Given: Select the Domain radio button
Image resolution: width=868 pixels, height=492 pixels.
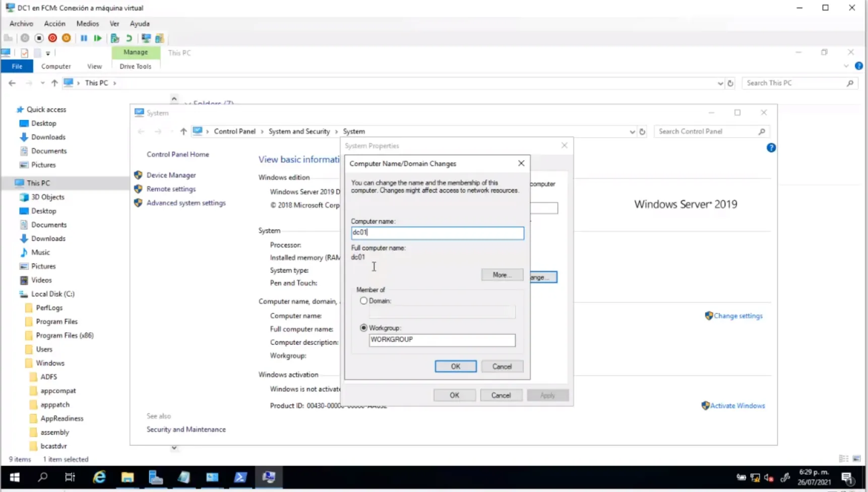Looking at the screenshot, I should [x=363, y=301].
